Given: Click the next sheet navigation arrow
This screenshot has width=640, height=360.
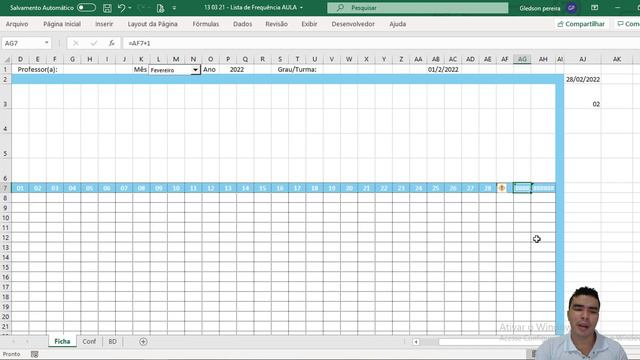Looking at the screenshot, I should point(27,342).
